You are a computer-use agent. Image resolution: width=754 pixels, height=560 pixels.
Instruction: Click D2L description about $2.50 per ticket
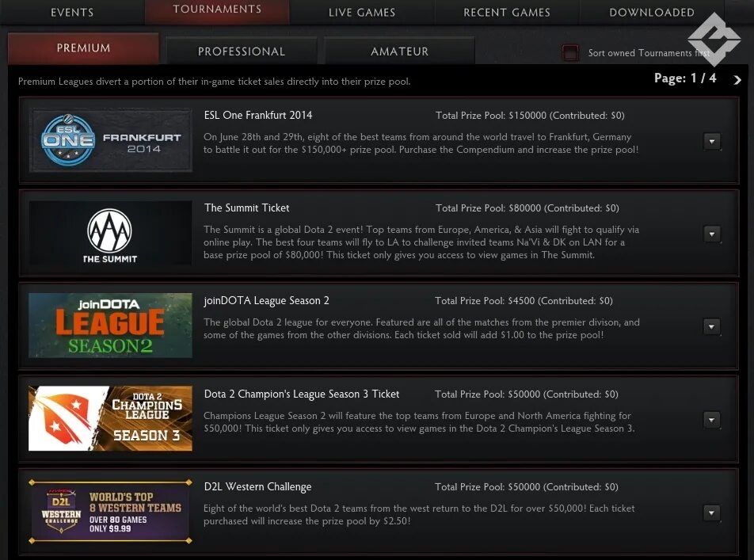click(419, 515)
